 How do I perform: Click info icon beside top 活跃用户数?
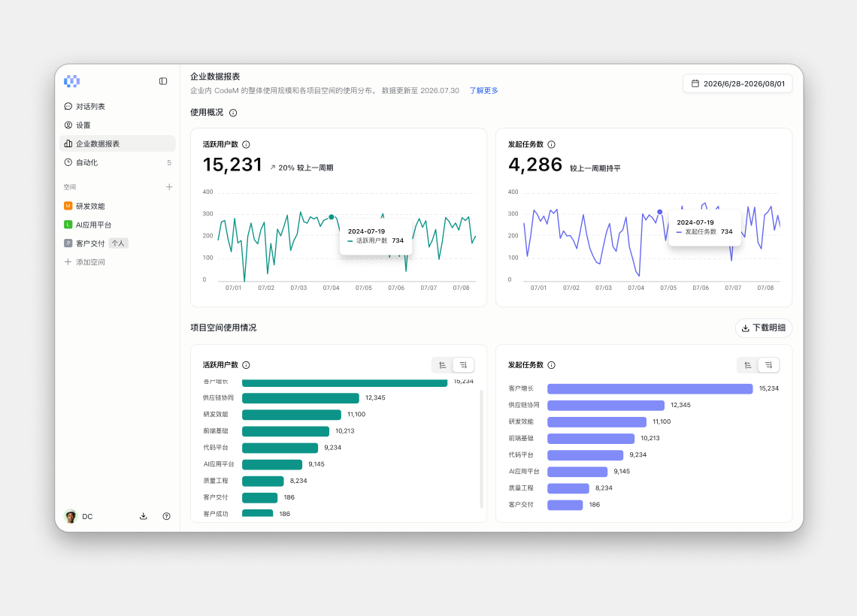tap(246, 145)
